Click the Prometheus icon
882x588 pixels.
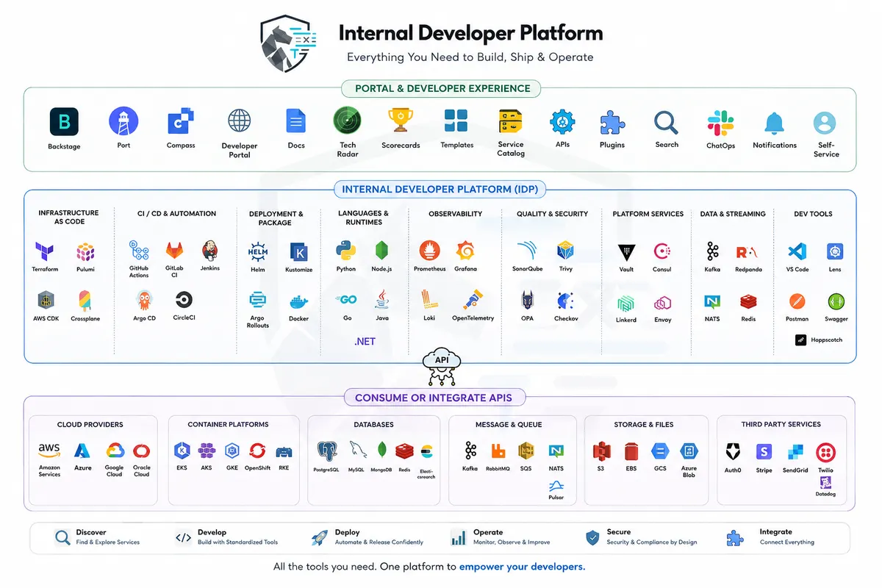429,251
